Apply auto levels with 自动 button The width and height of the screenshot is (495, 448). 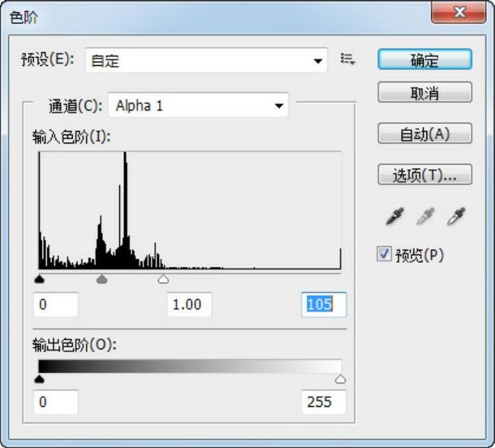pos(424,134)
